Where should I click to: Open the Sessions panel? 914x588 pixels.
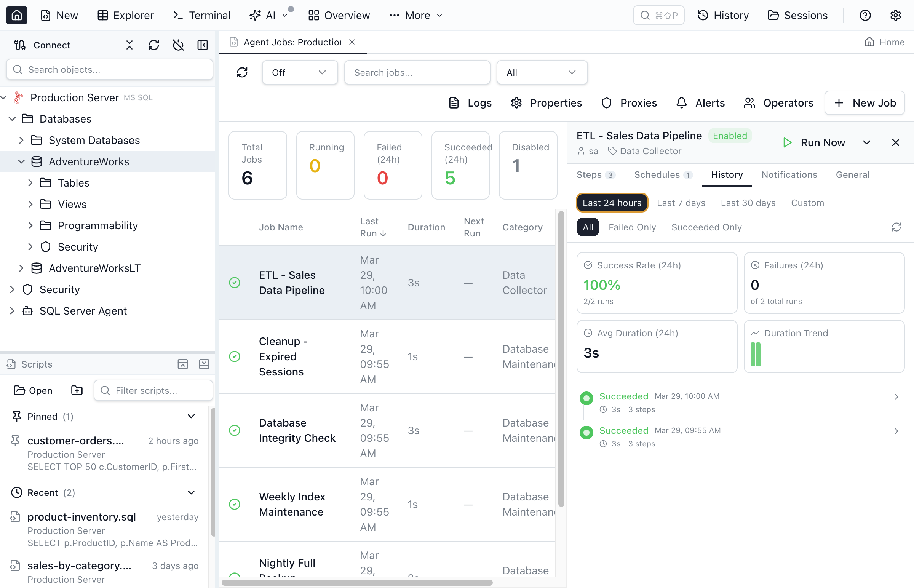pos(797,15)
